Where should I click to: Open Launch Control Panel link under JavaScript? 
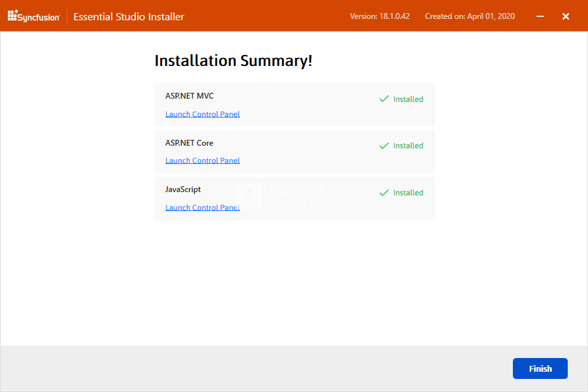[x=203, y=208]
